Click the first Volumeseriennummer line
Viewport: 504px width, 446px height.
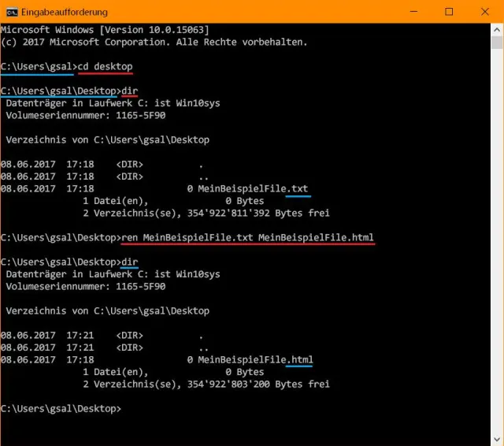[85, 116]
